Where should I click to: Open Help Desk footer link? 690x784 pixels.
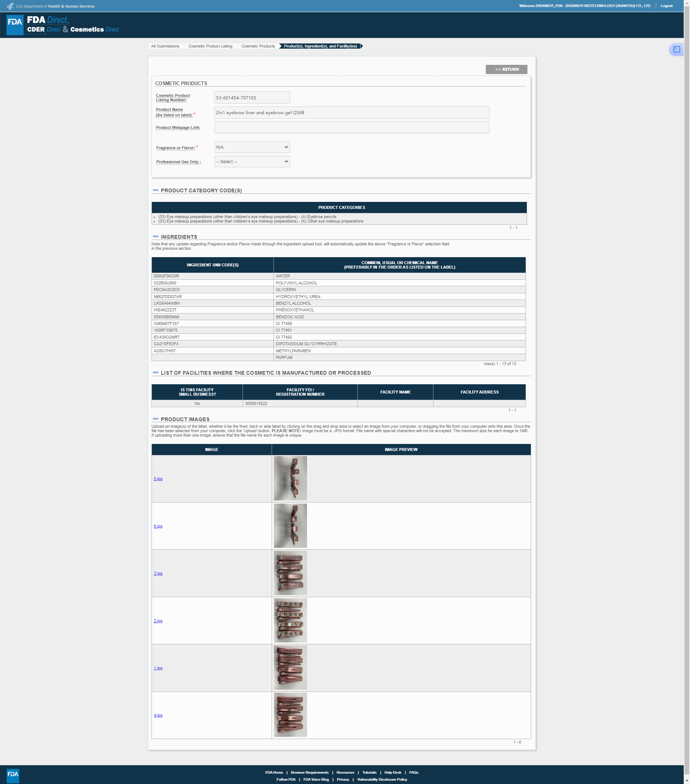393,773
